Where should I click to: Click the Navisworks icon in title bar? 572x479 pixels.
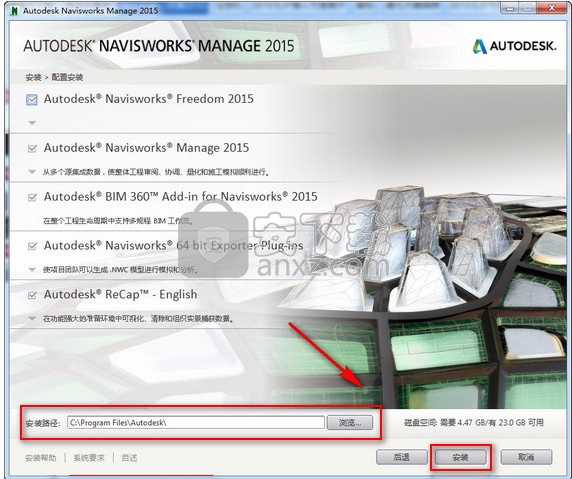click(x=14, y=11)
